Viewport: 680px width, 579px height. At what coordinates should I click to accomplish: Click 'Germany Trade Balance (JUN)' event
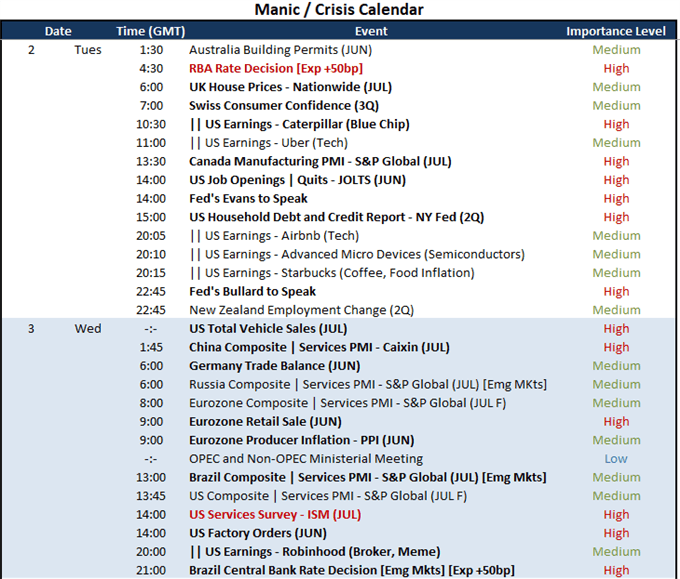[x=275, y=366]
